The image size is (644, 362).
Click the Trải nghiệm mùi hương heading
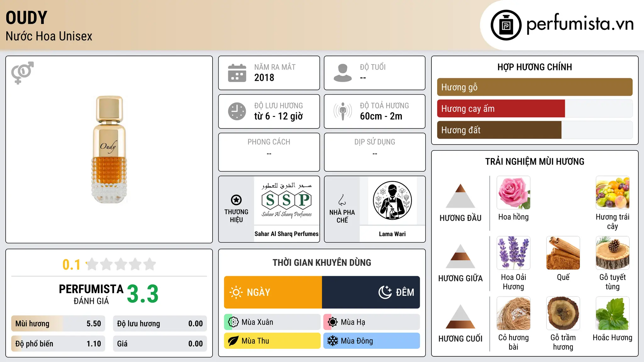(535, 162)
